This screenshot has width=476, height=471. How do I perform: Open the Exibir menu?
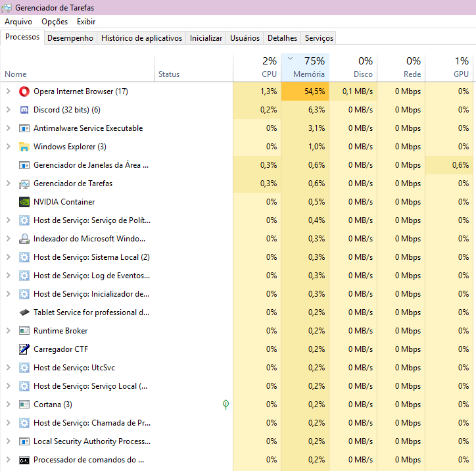click(x=86, y=22)
